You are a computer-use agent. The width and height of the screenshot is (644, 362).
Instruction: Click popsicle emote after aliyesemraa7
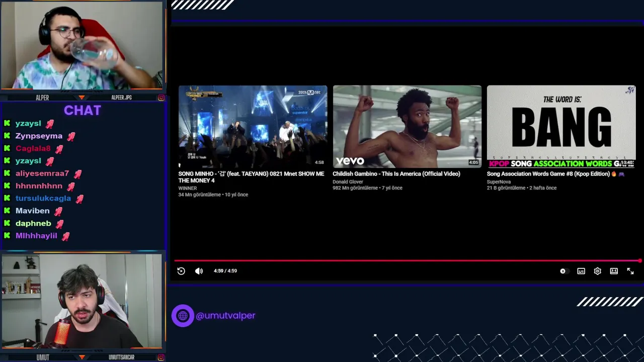[x=77, y=174]
